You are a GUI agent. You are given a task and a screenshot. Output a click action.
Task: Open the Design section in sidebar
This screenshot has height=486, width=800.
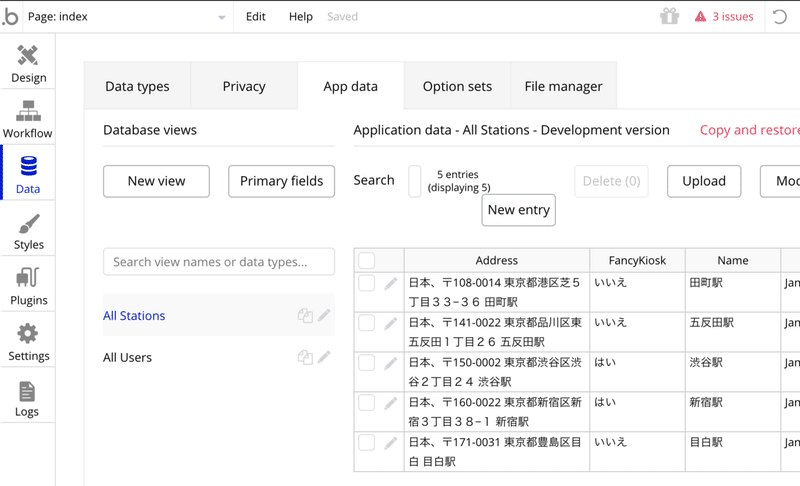click(28, 64)
